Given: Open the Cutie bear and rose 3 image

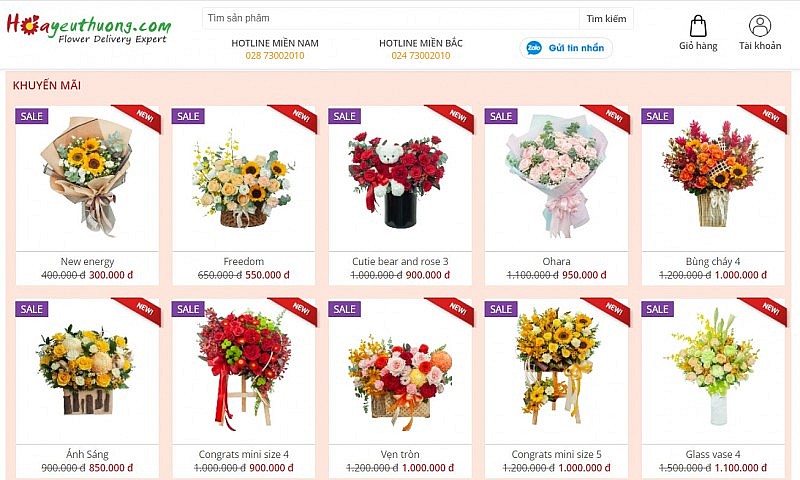Looking at the screenshot, I should point(400,179).
